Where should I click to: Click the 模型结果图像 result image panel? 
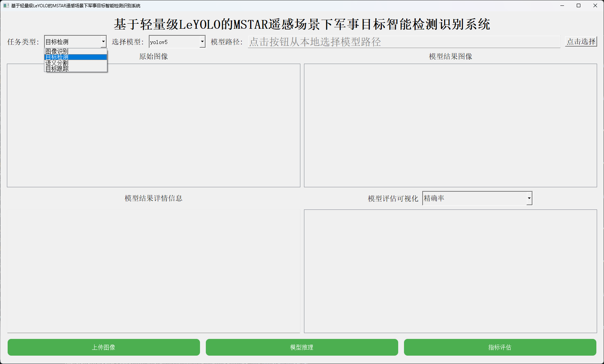[451, 125]
